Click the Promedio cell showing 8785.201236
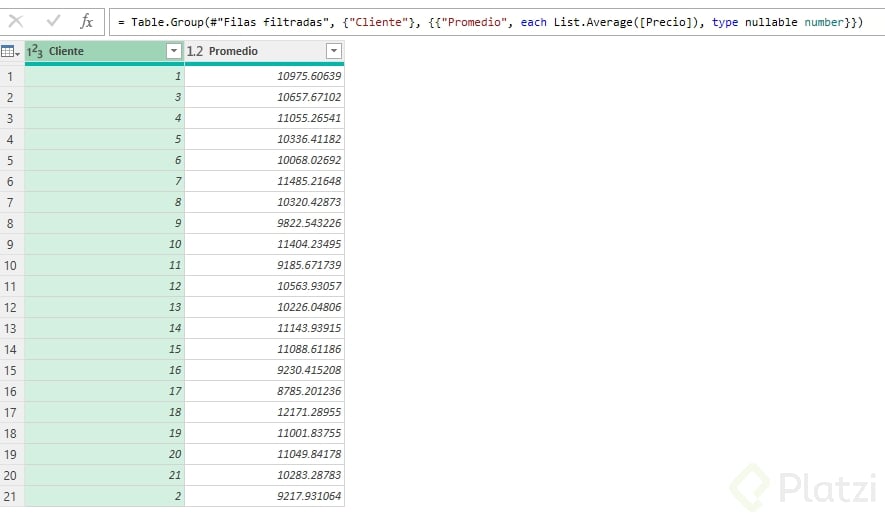Screen dimensions: 885x518 [x=265, y=391]
